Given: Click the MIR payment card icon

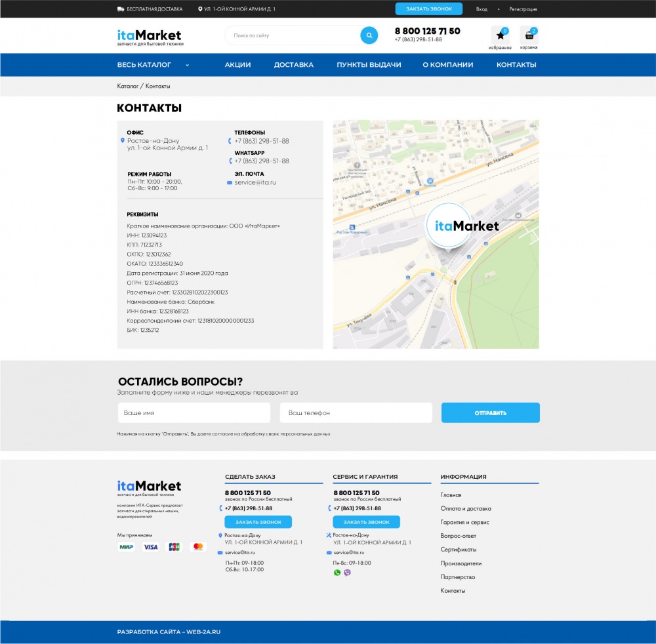Looking at the screenshot, I should [x=127, y=547].
